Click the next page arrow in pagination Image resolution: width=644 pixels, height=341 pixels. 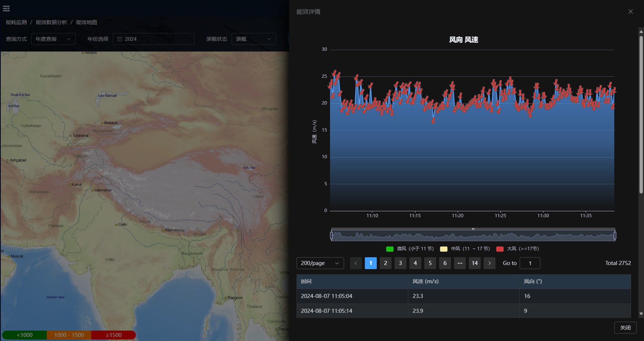pos(489,263)
